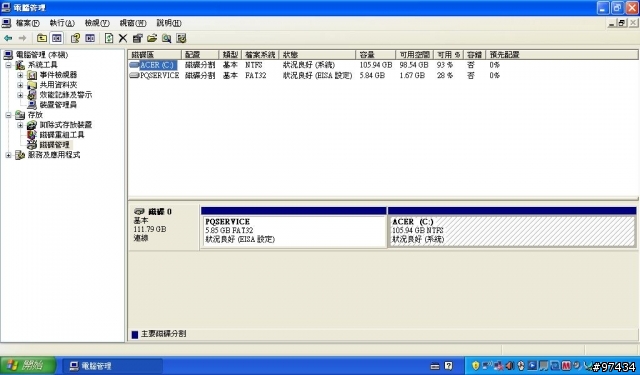Click the Back arrow toolbar icon
640x375 pixels.
tap(8, 38)
